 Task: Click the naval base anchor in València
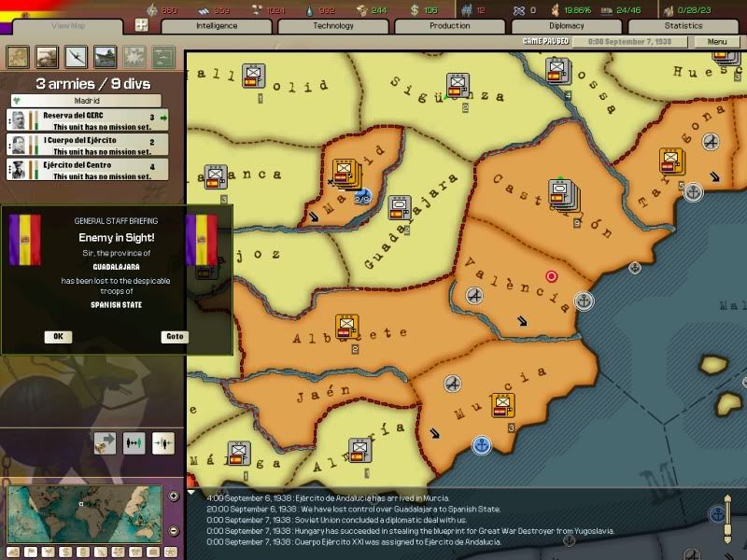[x=585, y=301]
